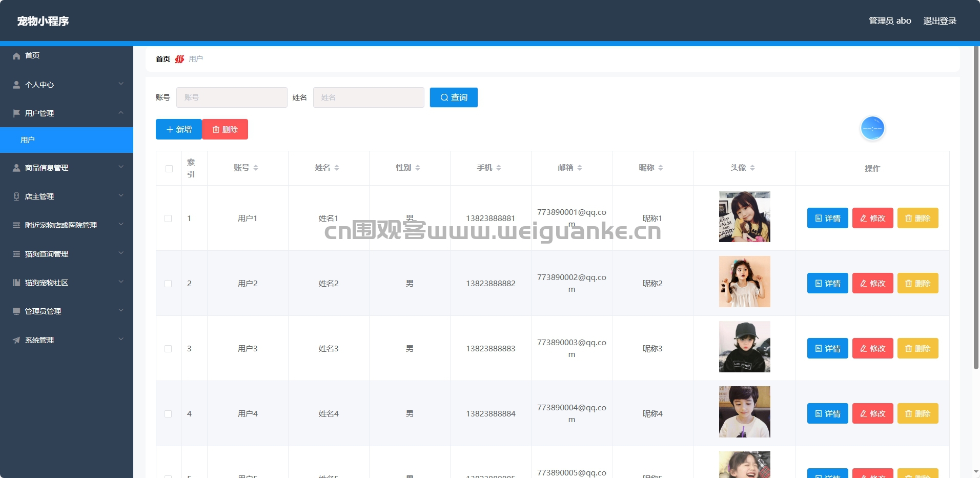Click the home icon beside 首页
The height and width of the screenshot is (478, 980).
16,56
